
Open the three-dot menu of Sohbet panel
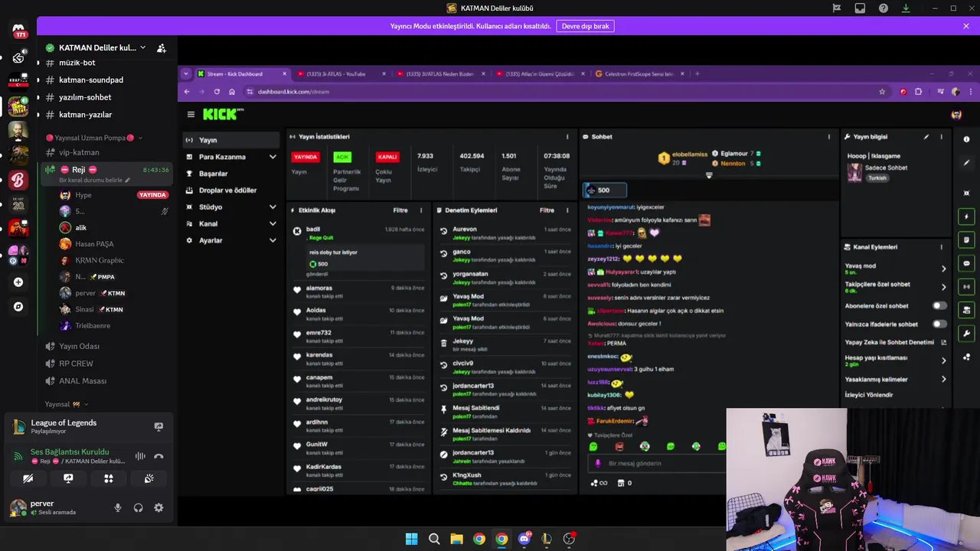(x=829, y=137)
